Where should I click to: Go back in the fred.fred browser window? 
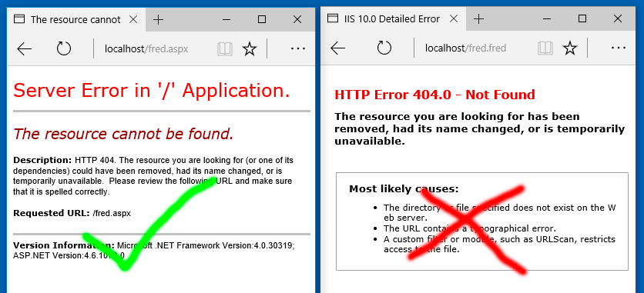pyautogui.click(x=337, y=48)
